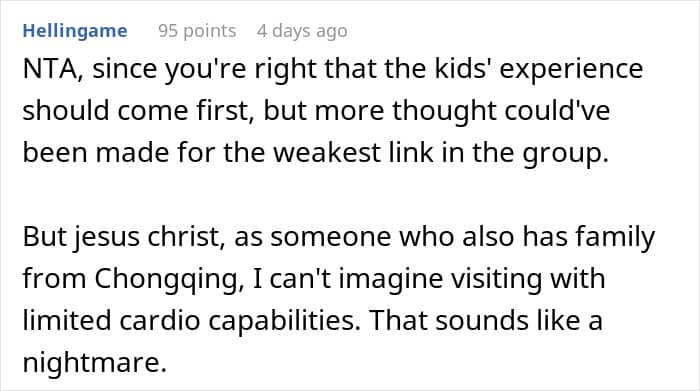Viewport: 700px width, 391px height.
Task: Click the NTA verdict at comment start
Action: (x=50, y=69)
